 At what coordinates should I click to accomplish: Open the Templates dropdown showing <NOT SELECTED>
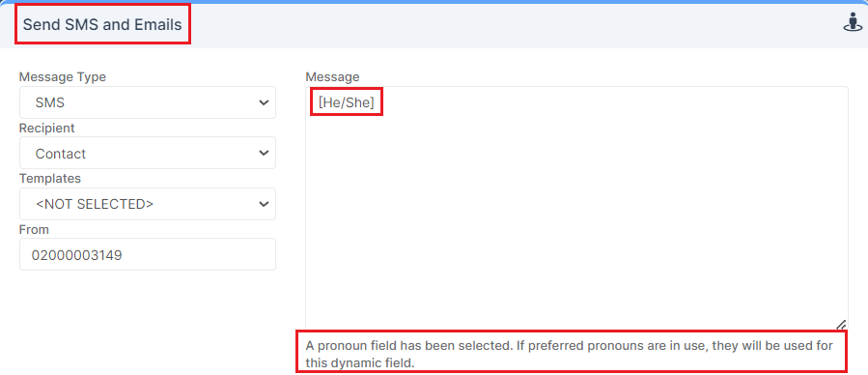click(148, 204)
